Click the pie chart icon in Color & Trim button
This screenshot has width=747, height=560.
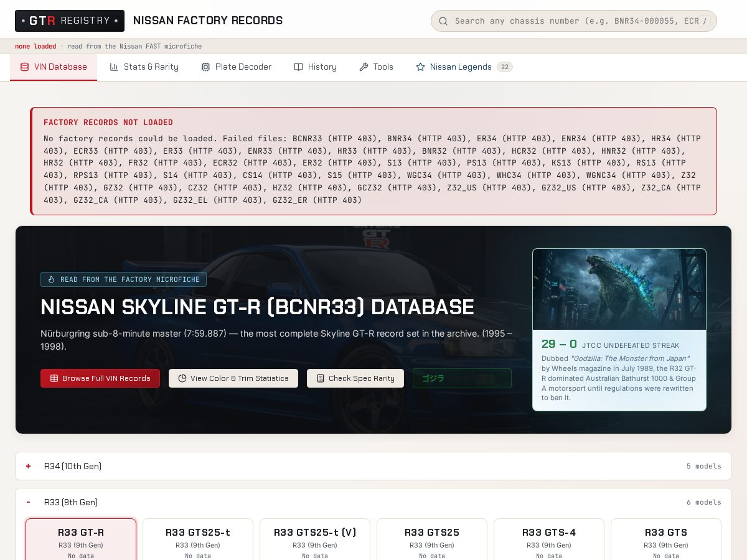(x=182, y=378)
